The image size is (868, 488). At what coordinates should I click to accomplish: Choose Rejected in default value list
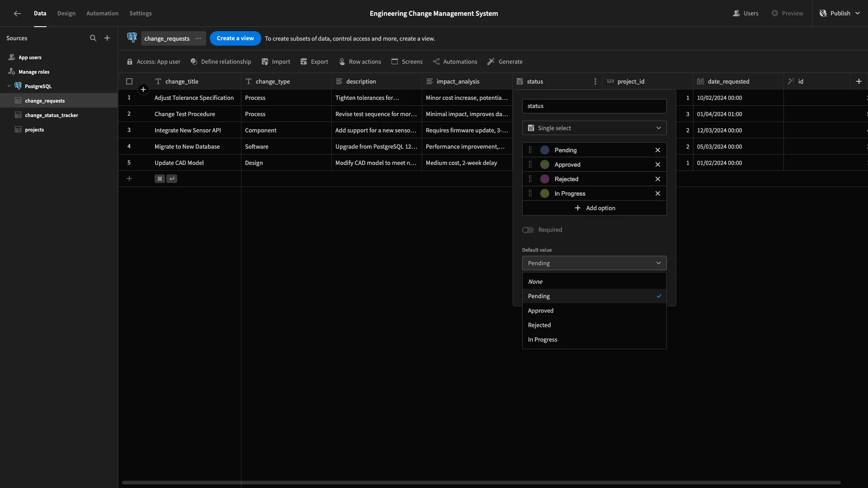click(594, 325)
